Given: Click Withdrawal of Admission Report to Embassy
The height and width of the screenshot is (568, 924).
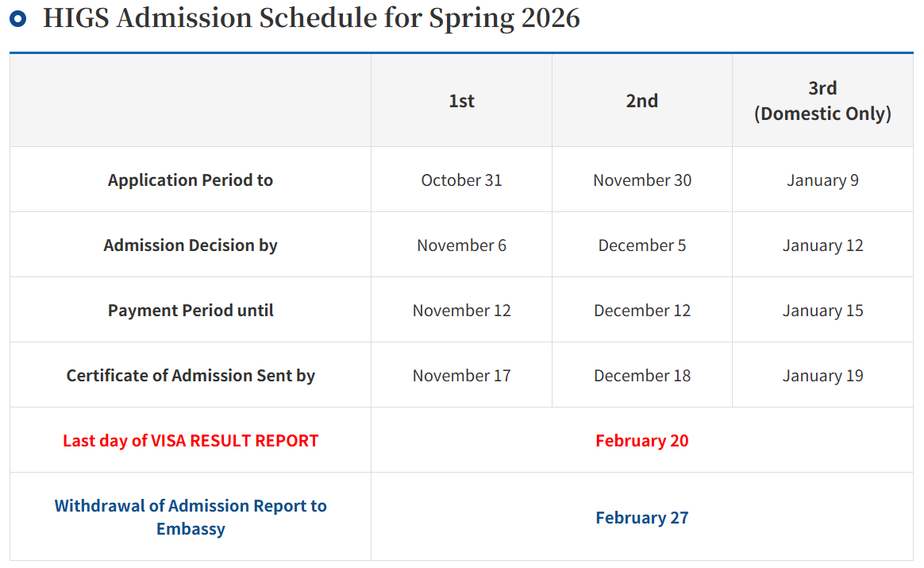Looking at the screenshot, I should pyautogui.click(x=191, y=517).
